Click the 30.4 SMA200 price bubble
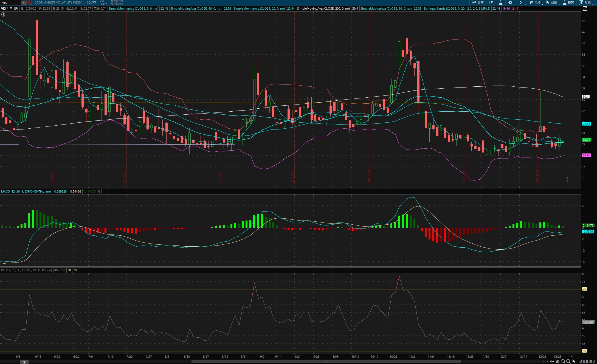 point(585,97)
